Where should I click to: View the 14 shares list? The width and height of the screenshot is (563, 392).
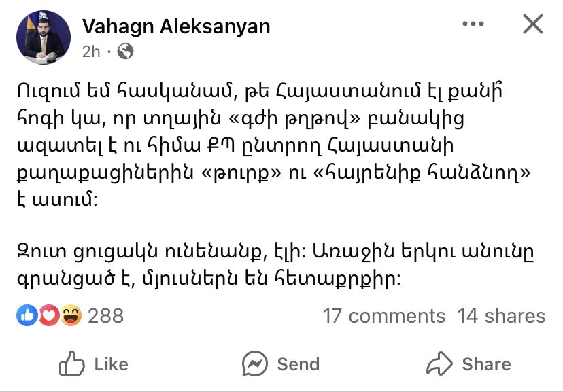(501, 316)
